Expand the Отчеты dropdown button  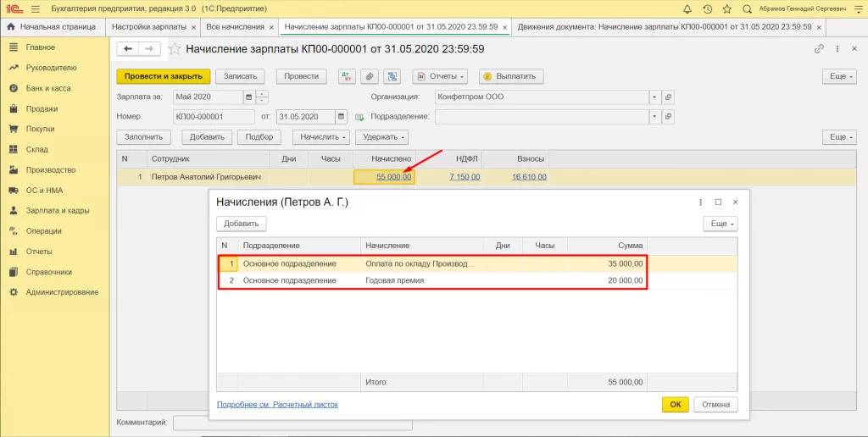click(x=440, y=76)
